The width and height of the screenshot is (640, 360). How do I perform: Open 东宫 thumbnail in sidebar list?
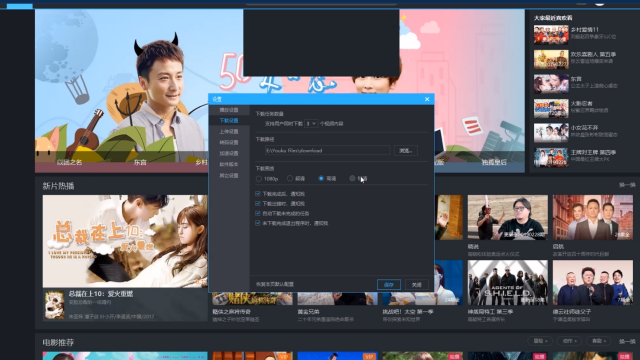551,84
